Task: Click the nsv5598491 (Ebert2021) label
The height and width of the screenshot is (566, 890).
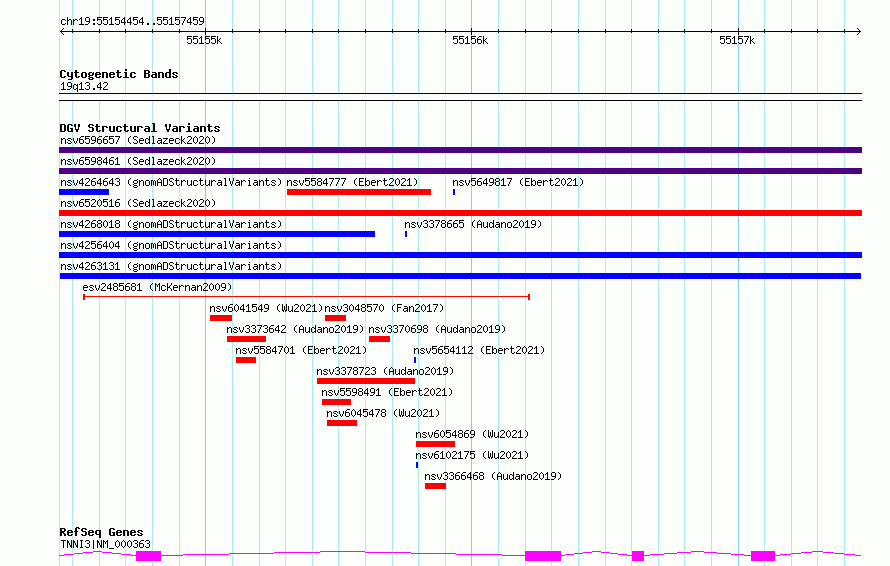Action: [x=387, y=392]
